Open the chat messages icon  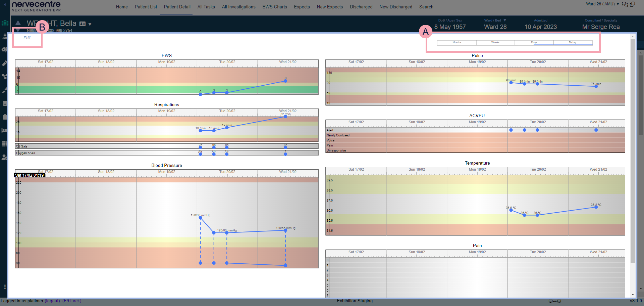tap(625, 4)
